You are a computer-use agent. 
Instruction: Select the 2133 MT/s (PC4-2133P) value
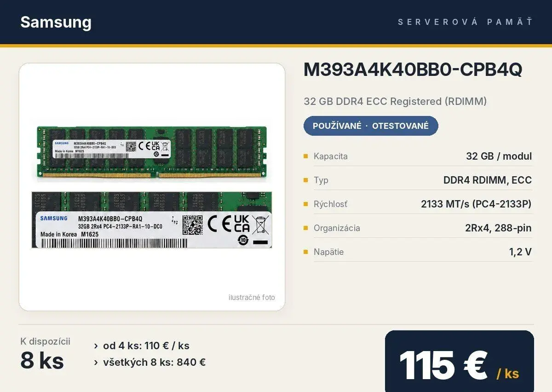pyautogui.click(x=476, y=204)
